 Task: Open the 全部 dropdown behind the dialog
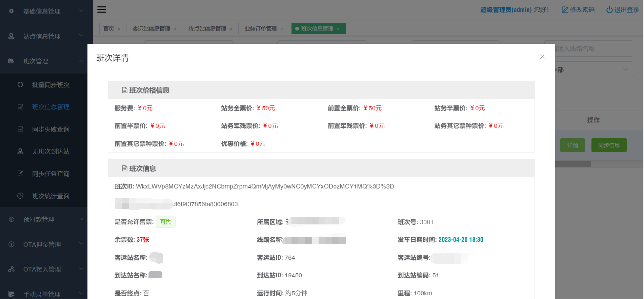pyautogui.click(x=593, y=69)
